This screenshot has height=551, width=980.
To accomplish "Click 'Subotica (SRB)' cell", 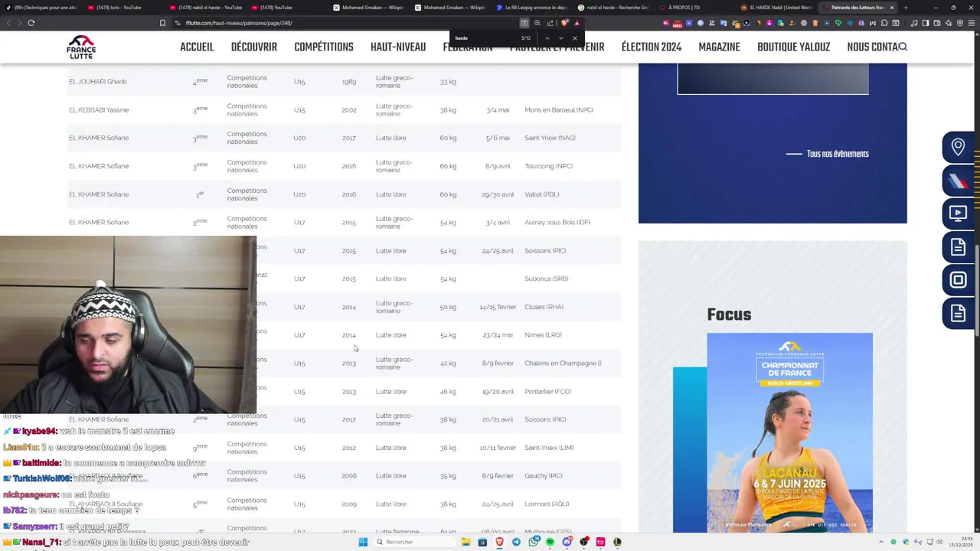I will pyautogui.click(x=547, y=279).
